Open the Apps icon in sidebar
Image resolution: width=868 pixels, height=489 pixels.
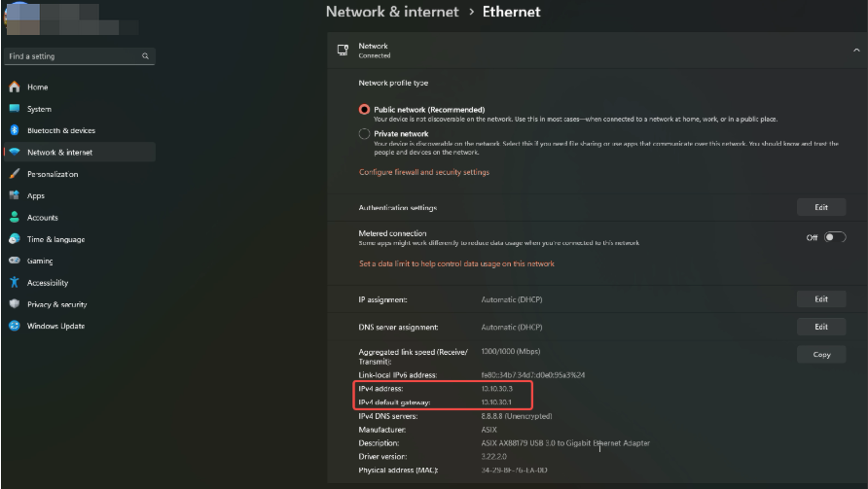pyautogui.click(x=15, y=195)
